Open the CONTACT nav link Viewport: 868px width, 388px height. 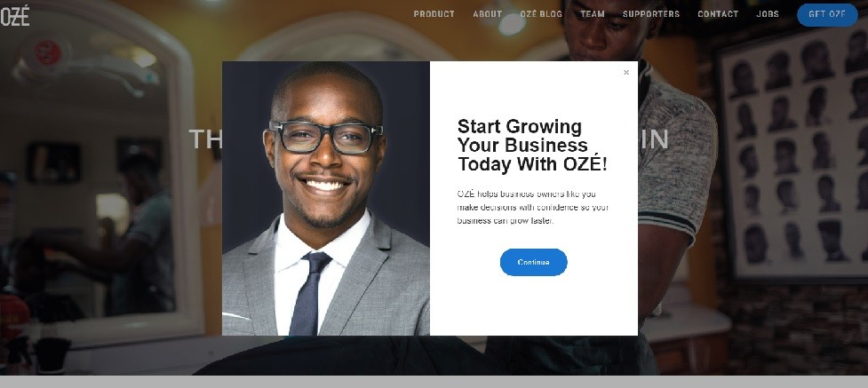coord(718,14)
